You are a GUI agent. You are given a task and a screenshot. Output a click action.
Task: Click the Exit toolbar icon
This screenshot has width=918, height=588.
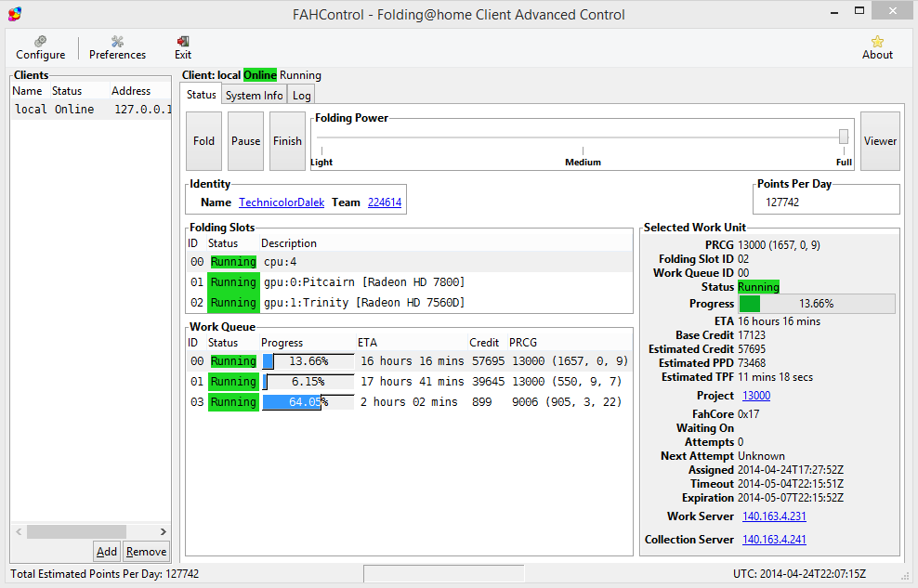pos(183,47)
